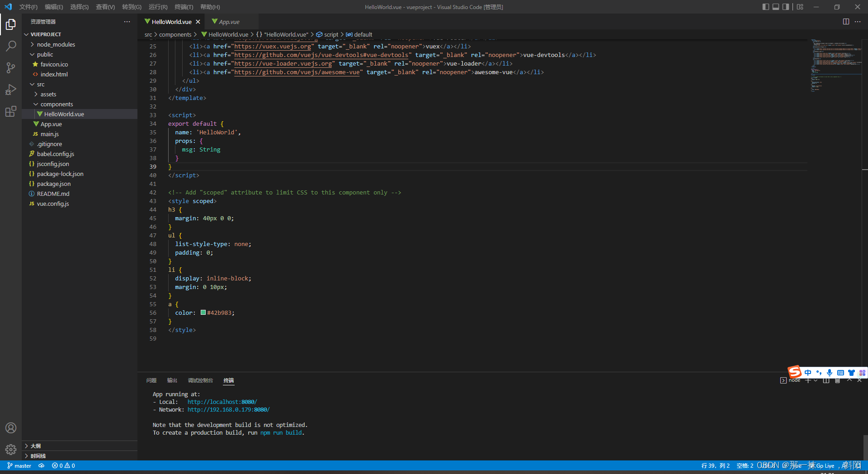The width and height of the screenshot is (868, 474).
Task: Click the Sogou input method logo
Action: point(795,372)
